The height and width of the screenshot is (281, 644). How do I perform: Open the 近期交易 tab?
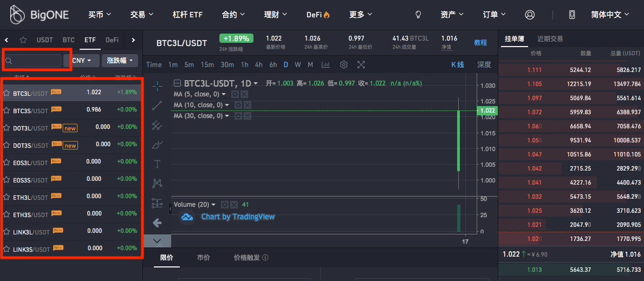tap(550, 39)
